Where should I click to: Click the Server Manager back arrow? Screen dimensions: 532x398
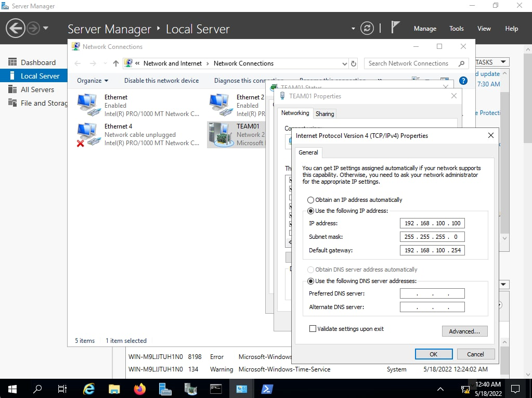(x=16, y=28)
